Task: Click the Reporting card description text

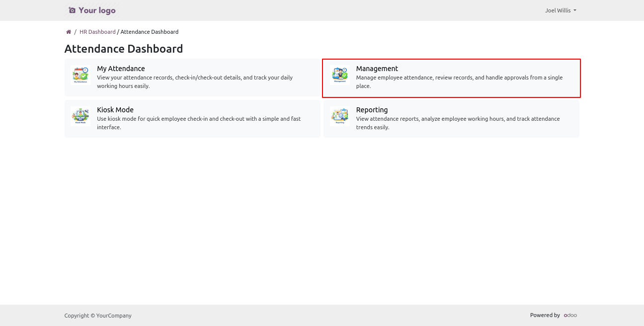Action: point(457,123)
